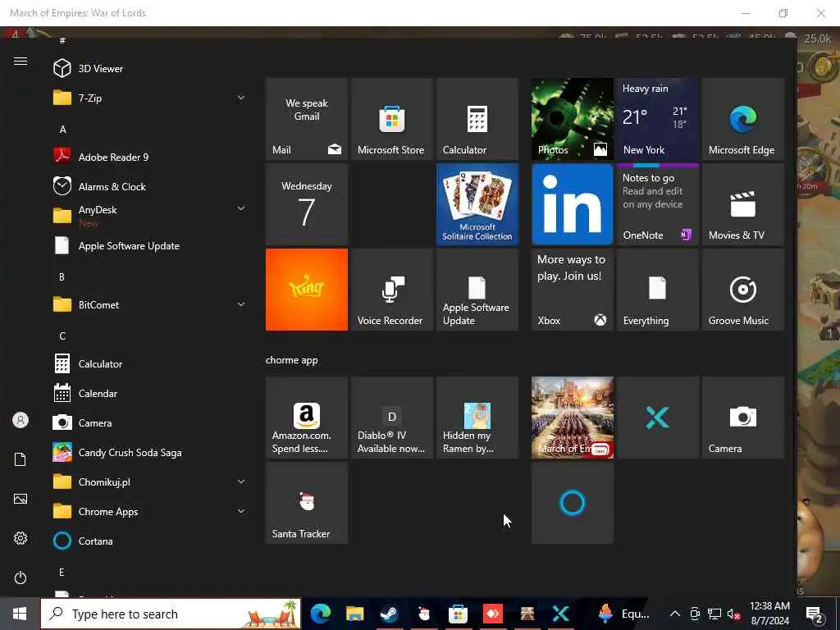Open the Pictures shortcut in Start sidebar

[21, 499]
